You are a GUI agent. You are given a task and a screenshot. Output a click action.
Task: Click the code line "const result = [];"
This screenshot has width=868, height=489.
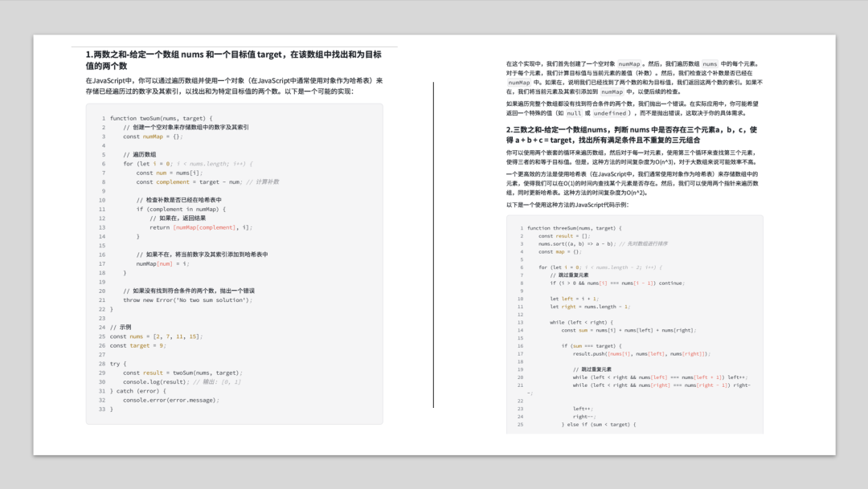565,236
